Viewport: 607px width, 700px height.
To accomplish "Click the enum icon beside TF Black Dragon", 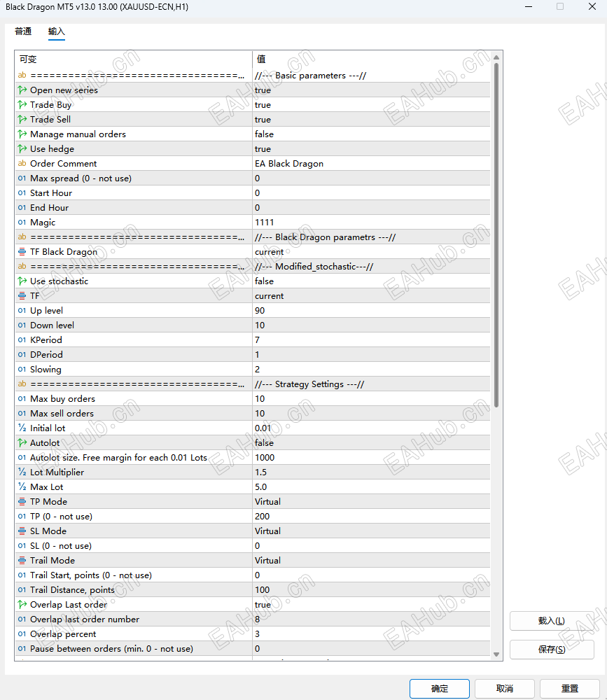I will 22,252.
